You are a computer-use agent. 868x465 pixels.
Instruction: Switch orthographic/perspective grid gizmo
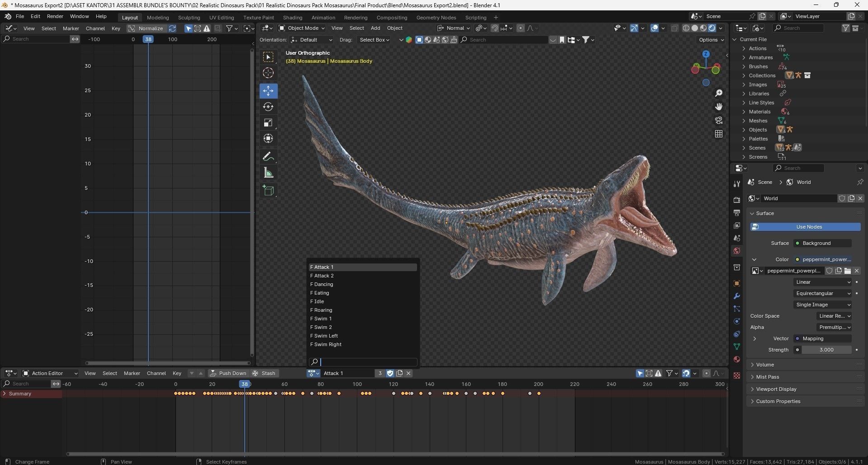point(718,134)
